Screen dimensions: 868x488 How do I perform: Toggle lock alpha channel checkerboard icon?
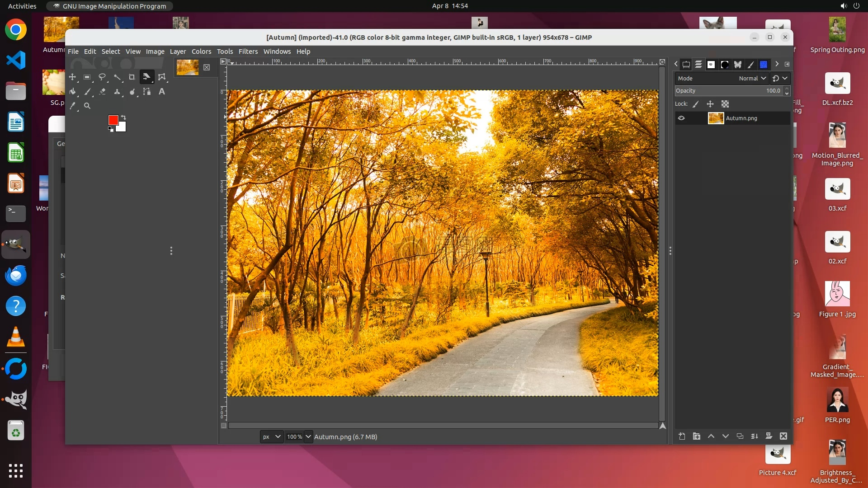pos(725,104)
